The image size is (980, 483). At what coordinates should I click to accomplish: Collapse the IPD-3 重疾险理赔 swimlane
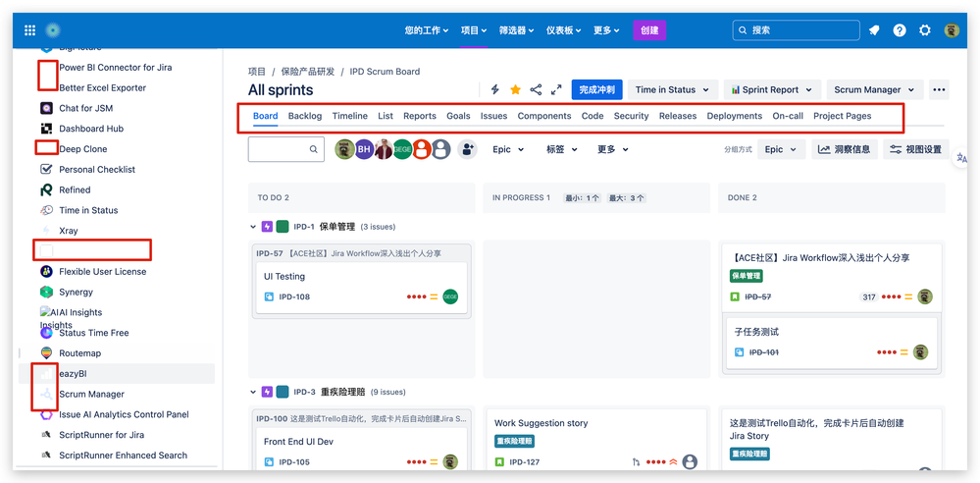tap(253, 393)
